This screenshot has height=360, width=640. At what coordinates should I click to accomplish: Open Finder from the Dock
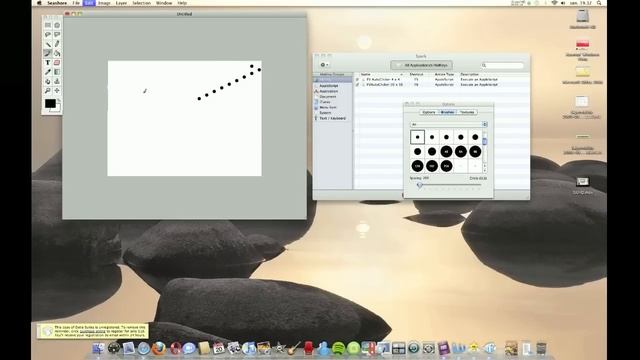point(98,348)
